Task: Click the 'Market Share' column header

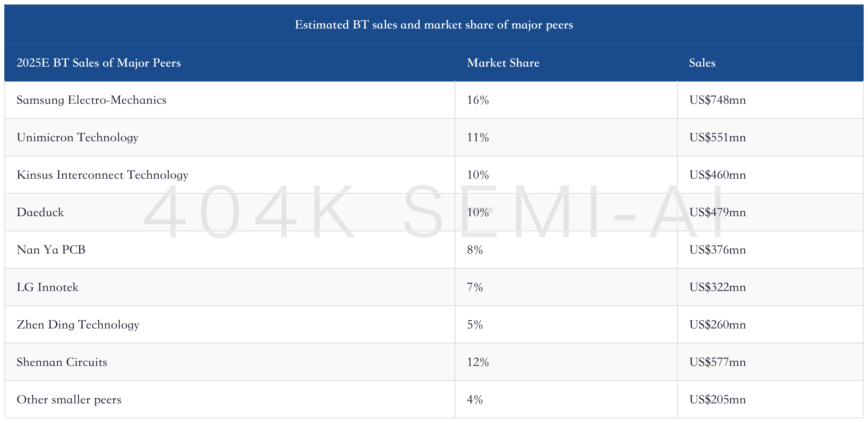Action: (503, 63)
